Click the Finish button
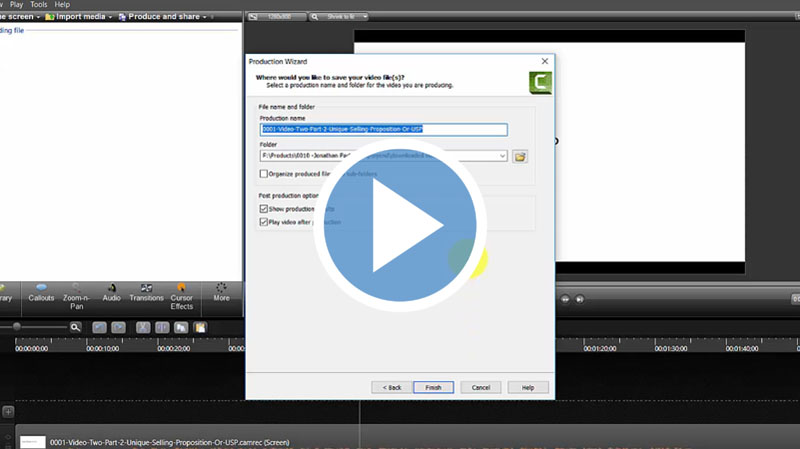The width and height of the screenshot is (800, 449). pyautogui.click(x=433, y=387)
